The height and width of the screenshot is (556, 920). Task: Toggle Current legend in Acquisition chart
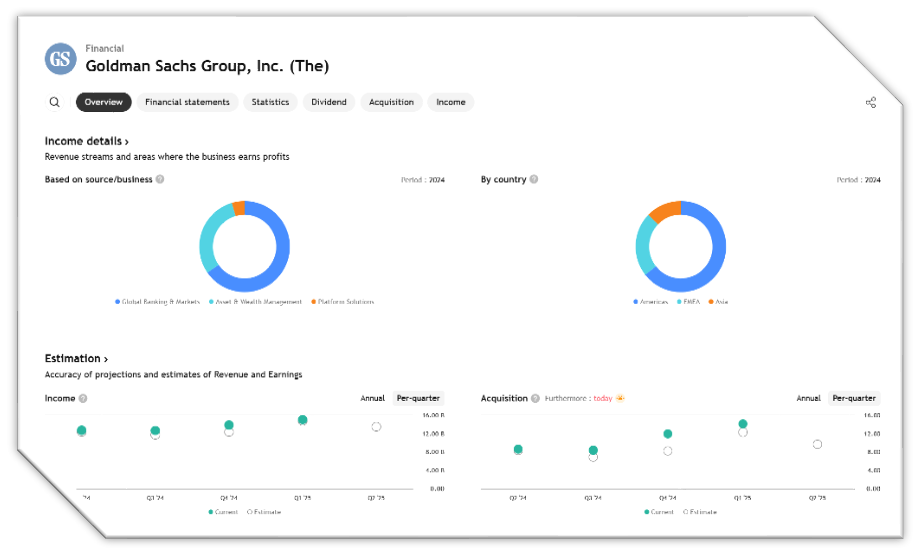coord(659,512)
